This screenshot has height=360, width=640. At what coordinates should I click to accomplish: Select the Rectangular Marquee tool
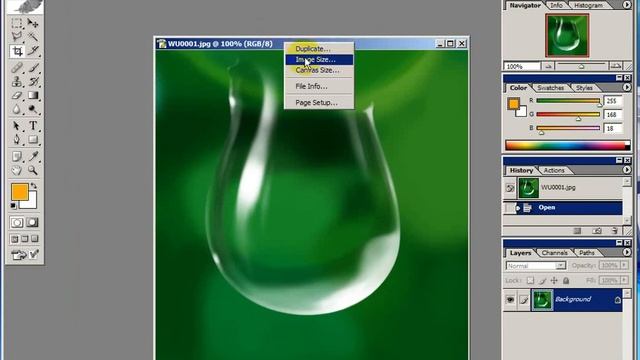coord(17,23)
